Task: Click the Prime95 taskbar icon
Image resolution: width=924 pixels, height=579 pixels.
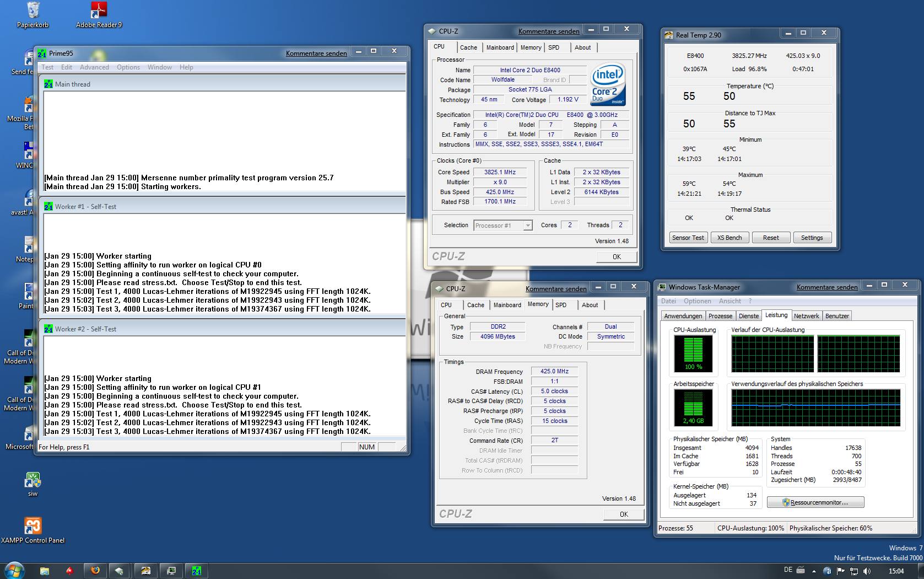Action: (x=197, y=571)
